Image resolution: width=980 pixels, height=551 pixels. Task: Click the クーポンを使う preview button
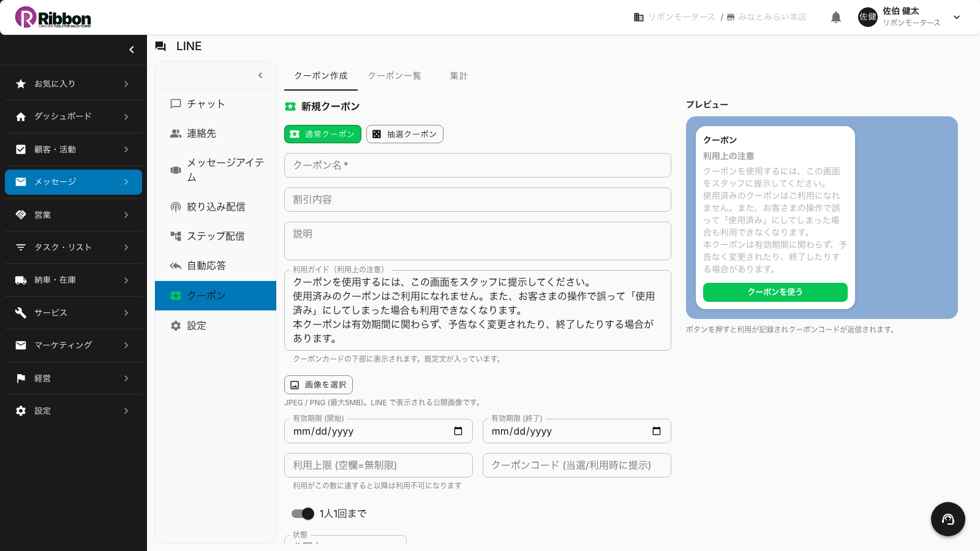click(775, 292)
